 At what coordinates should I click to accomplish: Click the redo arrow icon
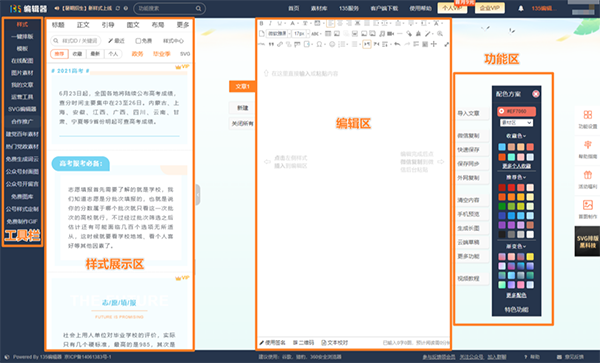point(407,44)
